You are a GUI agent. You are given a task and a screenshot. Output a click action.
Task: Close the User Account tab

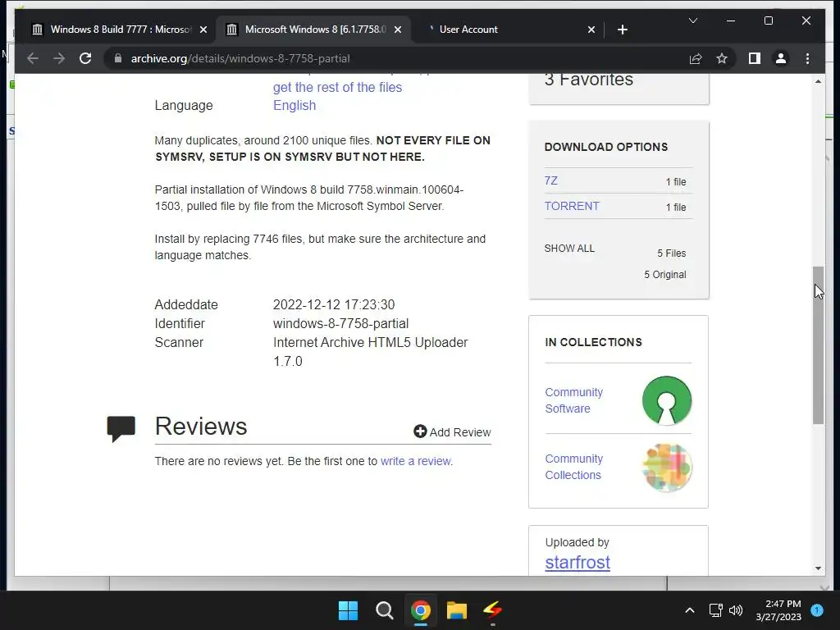point(591,30)
